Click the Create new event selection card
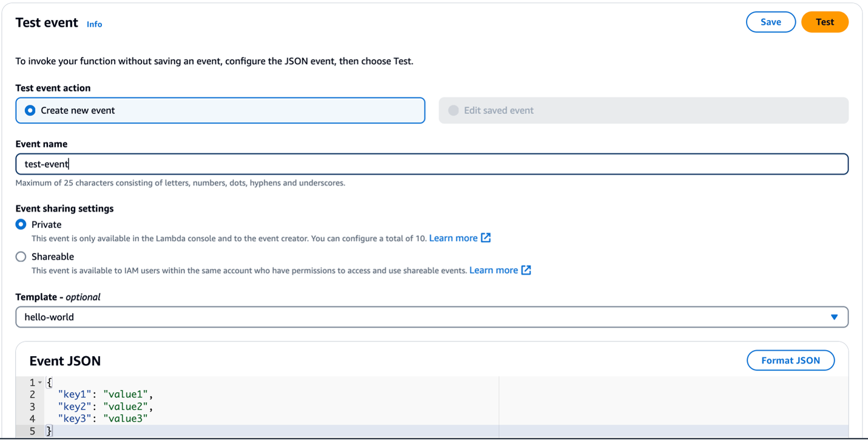 pyautogui.click(x=220, y=110)
